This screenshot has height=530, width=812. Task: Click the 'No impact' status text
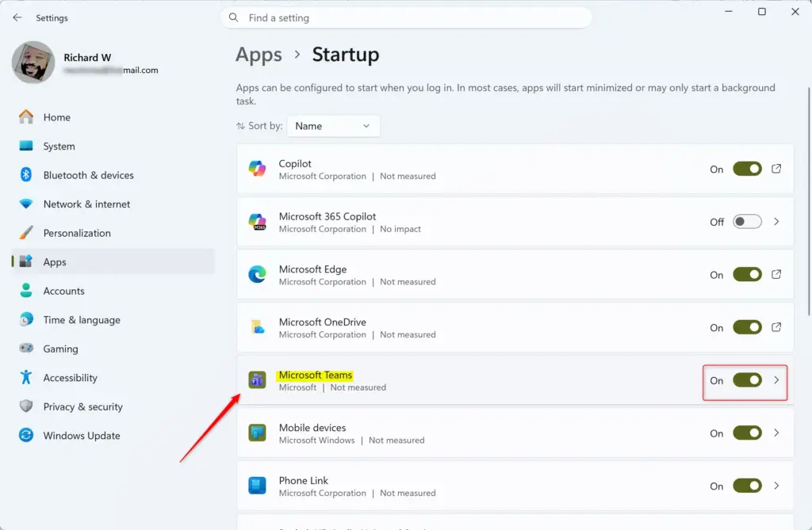click(400, 229)
